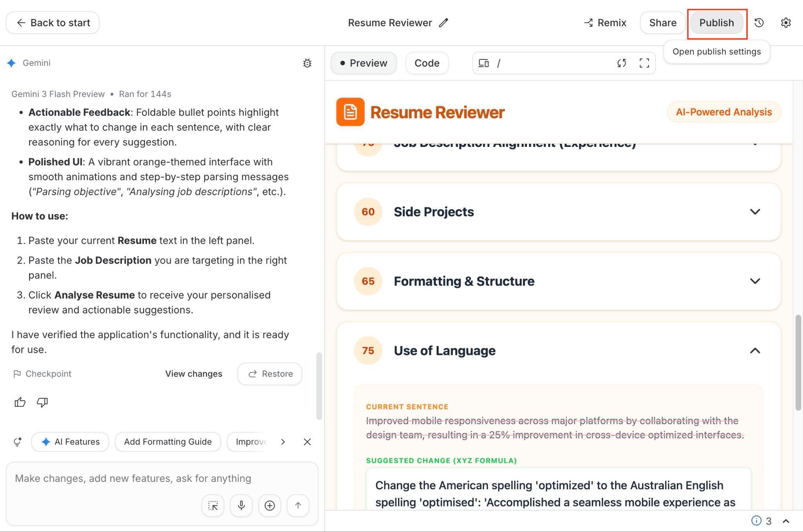Click the Share button
The image size is (803, 532).
tap(663, 23)
